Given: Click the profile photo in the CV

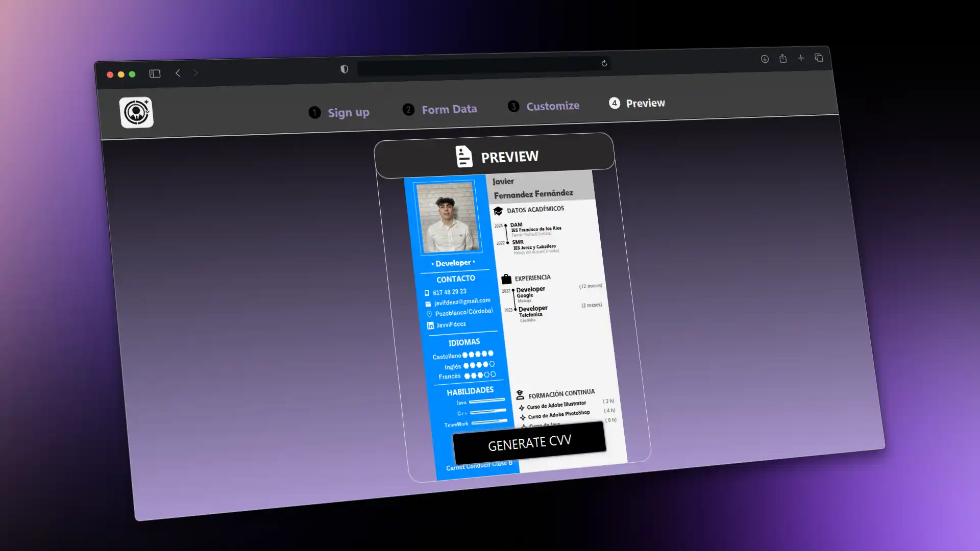Looking at the screenshot, I should coord(448,217).
